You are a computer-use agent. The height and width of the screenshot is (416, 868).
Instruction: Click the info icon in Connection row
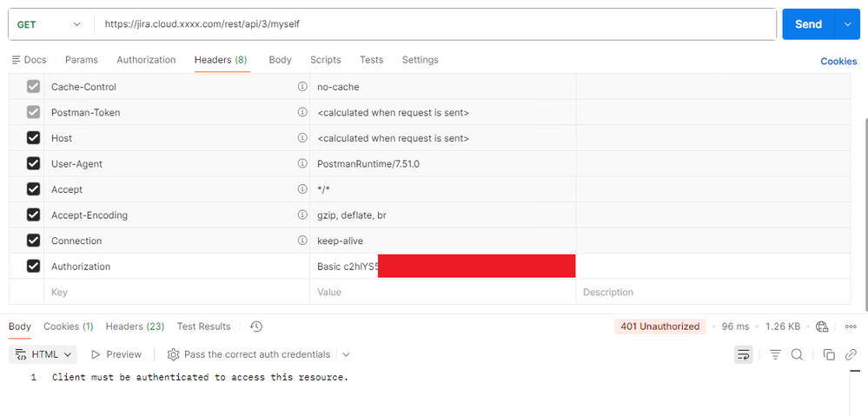(302, 241)
